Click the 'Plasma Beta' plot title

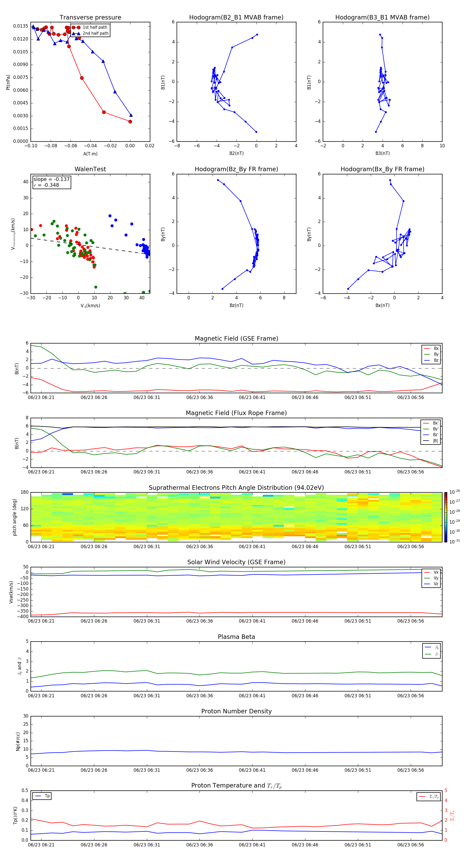[x=236, y=637]
